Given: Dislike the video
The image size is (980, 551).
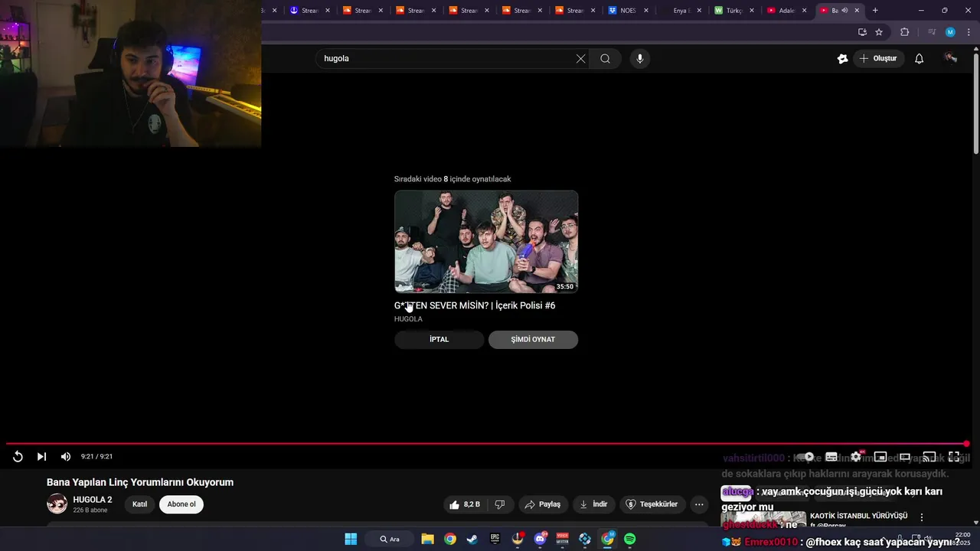Looking at the screenshot, I should (500, 504).
